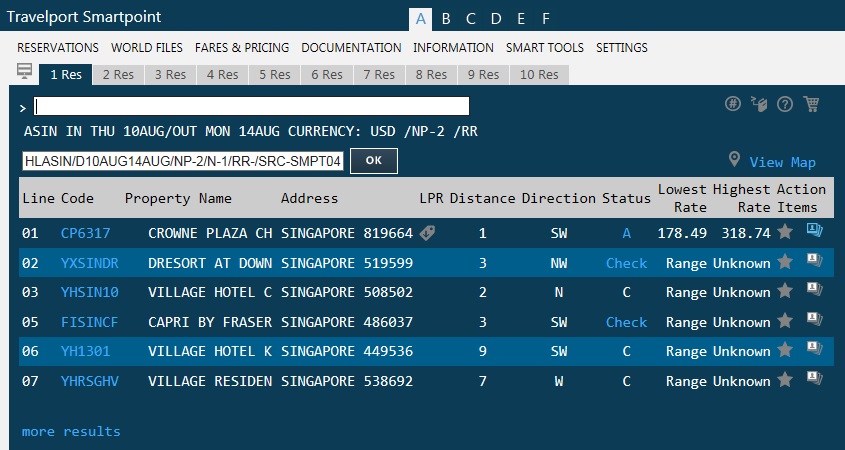Switch to the 5 Res tab
Image resolution: width=845 pixels, height=450 pixels.
(x=275, y=74)
